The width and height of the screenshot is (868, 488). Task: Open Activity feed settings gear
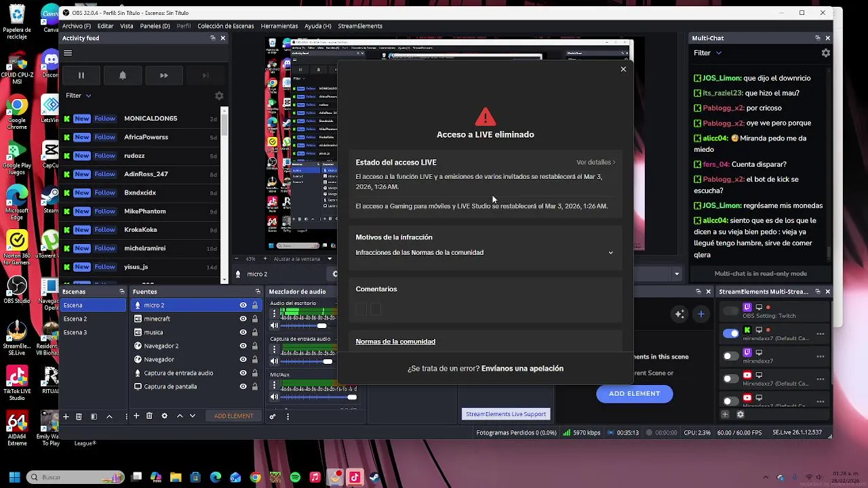coord(219,96)
